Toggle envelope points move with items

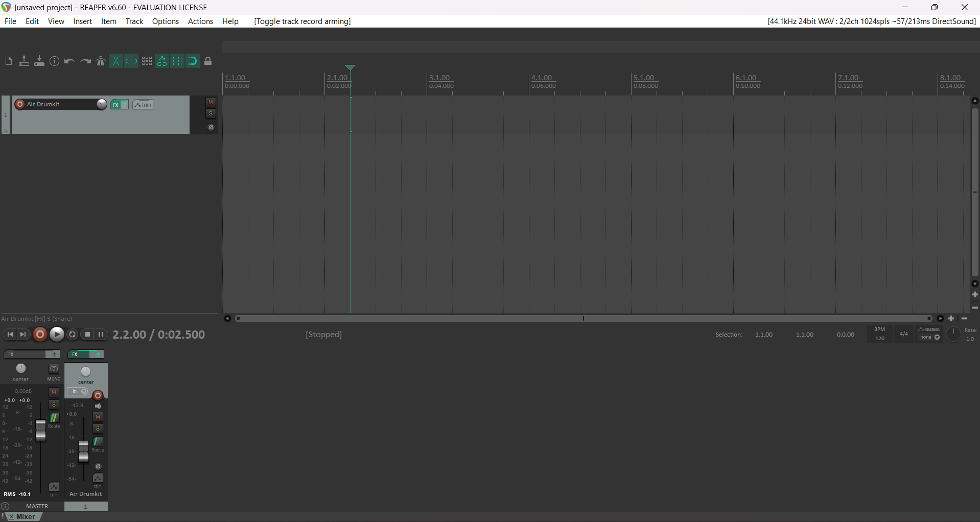point(162,61)
